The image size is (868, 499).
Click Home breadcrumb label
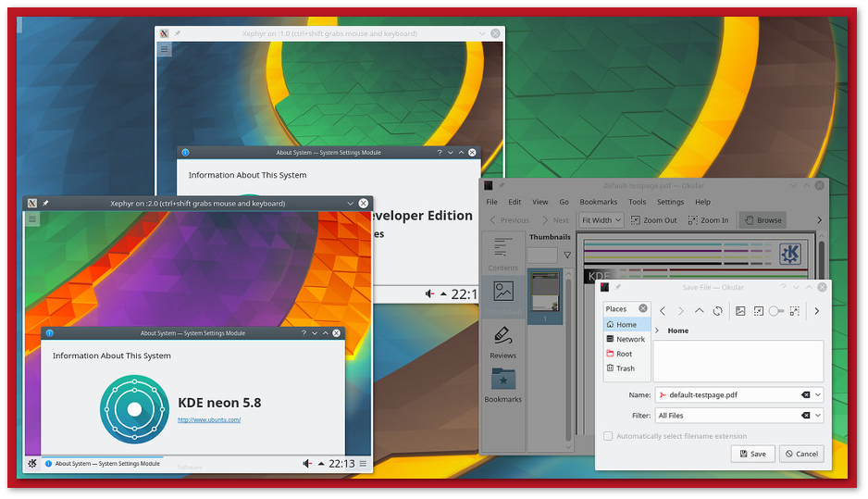pos(678,331)
